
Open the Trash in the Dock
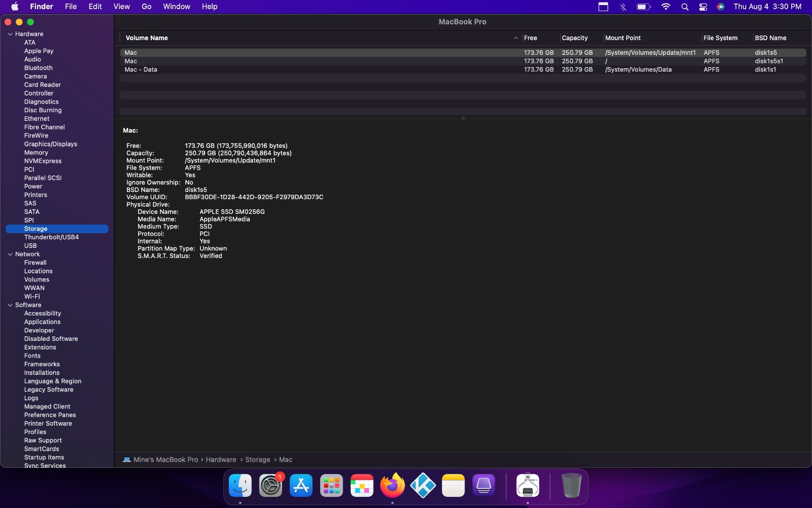pyautogui.click(x=571, y=486)
